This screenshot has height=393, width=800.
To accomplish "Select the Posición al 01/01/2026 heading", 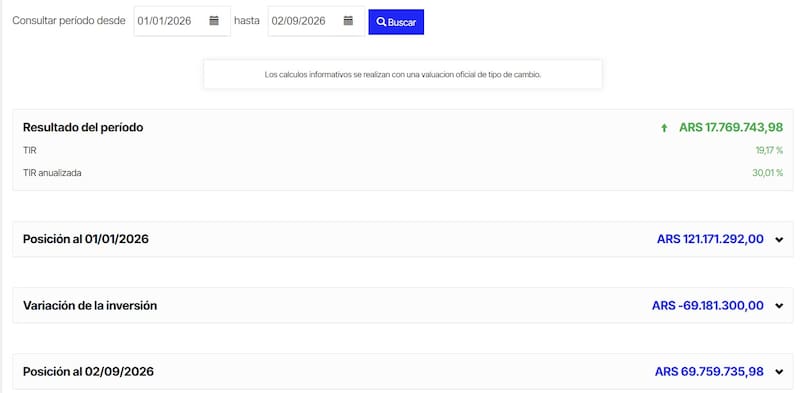I will pos(86,239).
